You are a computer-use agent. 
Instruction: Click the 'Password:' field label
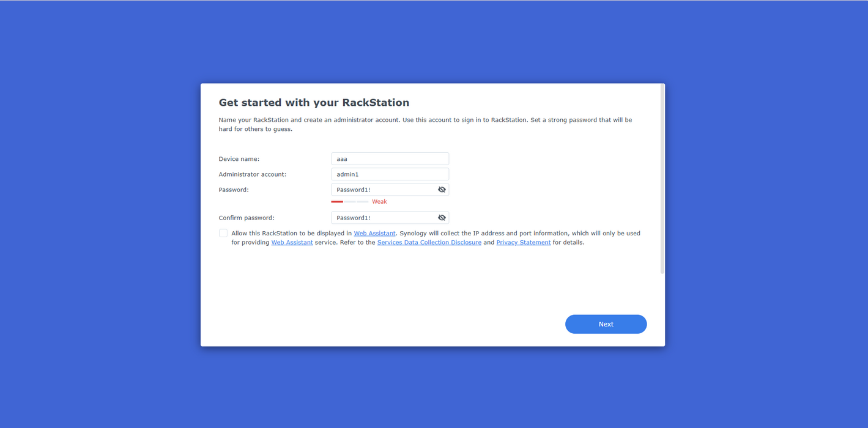234,190
